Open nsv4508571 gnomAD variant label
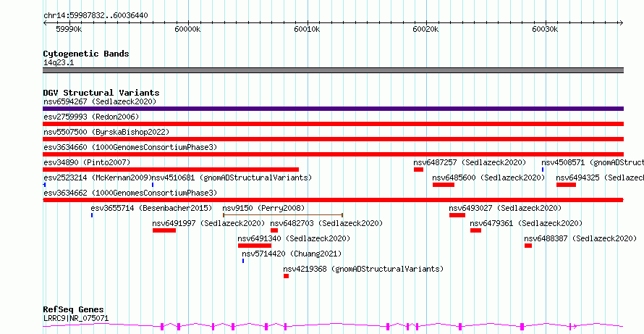Viewport: 644px width, 334px height. point(592,162)
